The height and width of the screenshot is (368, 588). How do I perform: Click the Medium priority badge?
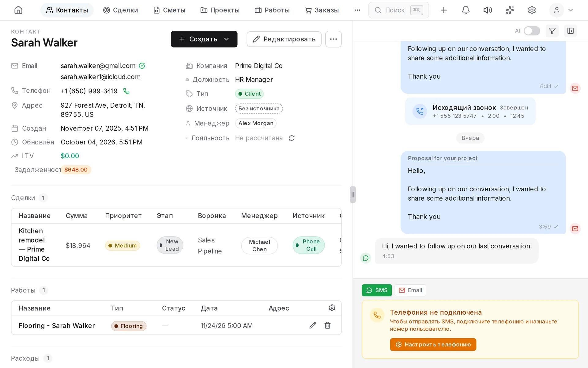[123, 246]
